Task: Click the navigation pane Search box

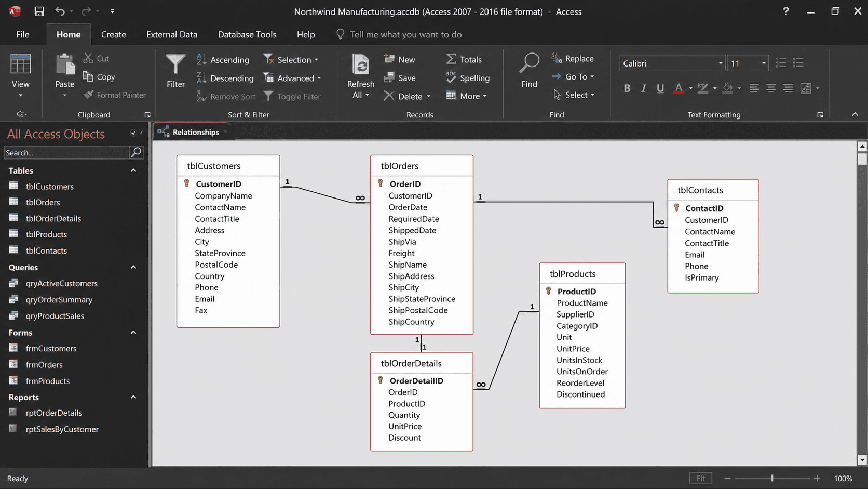Action: [66, 152]
